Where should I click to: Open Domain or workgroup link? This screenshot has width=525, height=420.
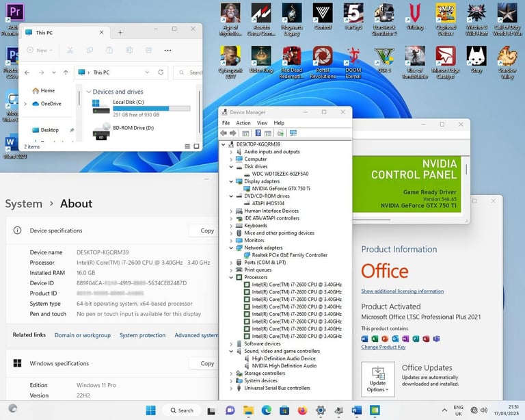coord(82,335)
